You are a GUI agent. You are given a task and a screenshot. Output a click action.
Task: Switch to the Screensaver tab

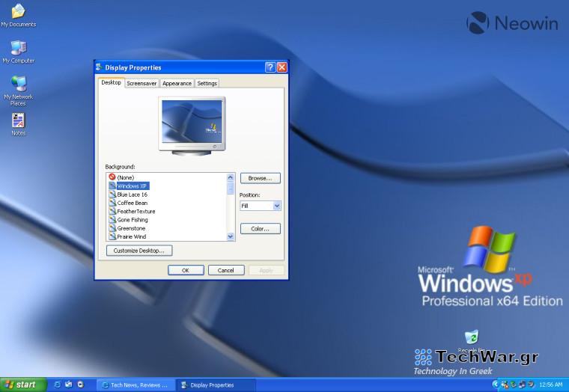(x=142, y=84)
